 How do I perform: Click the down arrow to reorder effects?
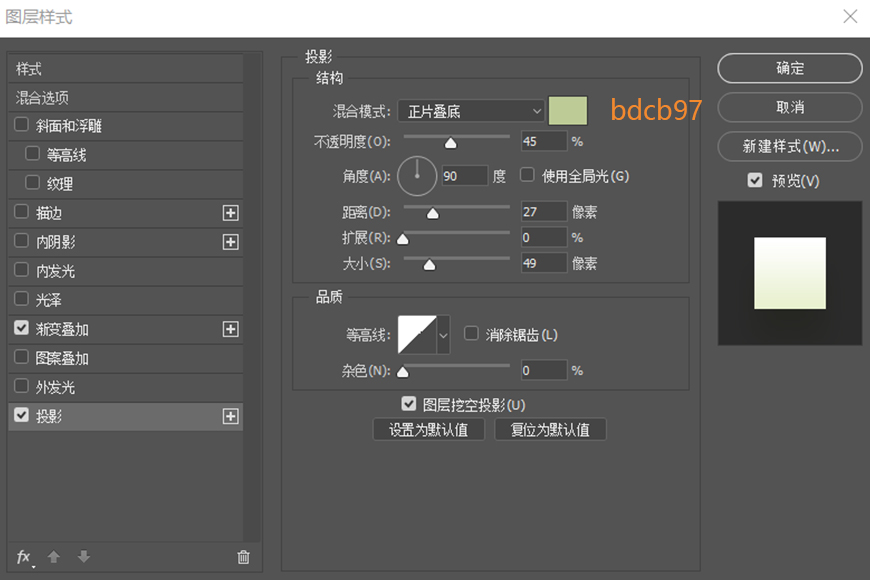(x=83, y=557)
